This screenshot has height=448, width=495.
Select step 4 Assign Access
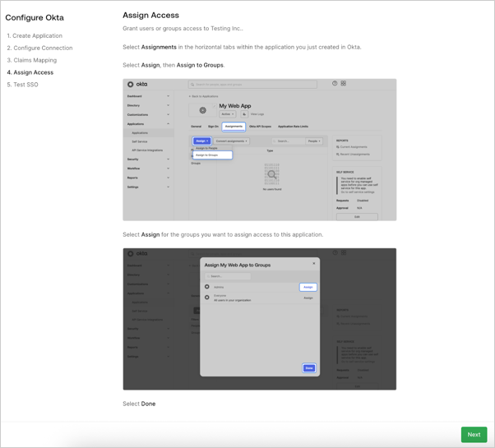pos(30,72)
